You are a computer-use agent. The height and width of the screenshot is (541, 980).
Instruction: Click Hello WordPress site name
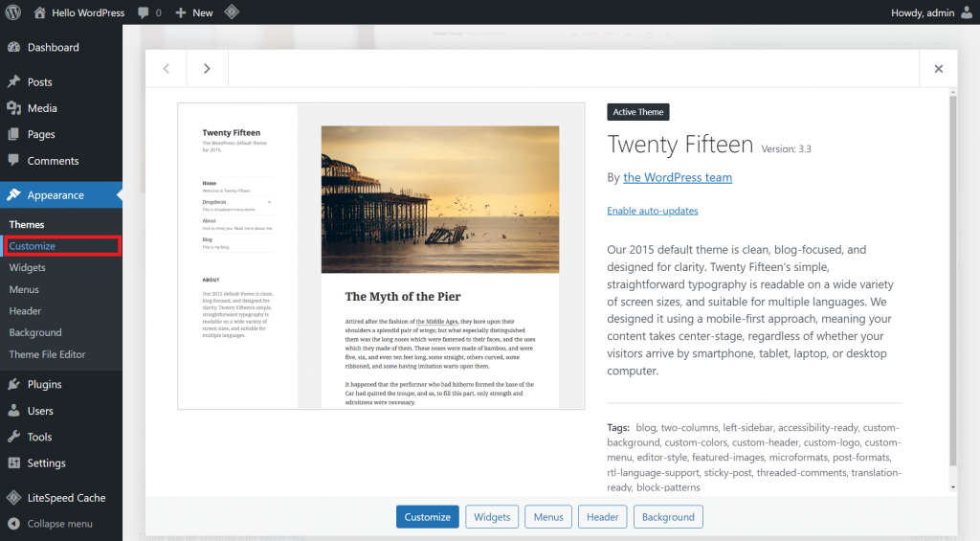click(x=88, y=12)
